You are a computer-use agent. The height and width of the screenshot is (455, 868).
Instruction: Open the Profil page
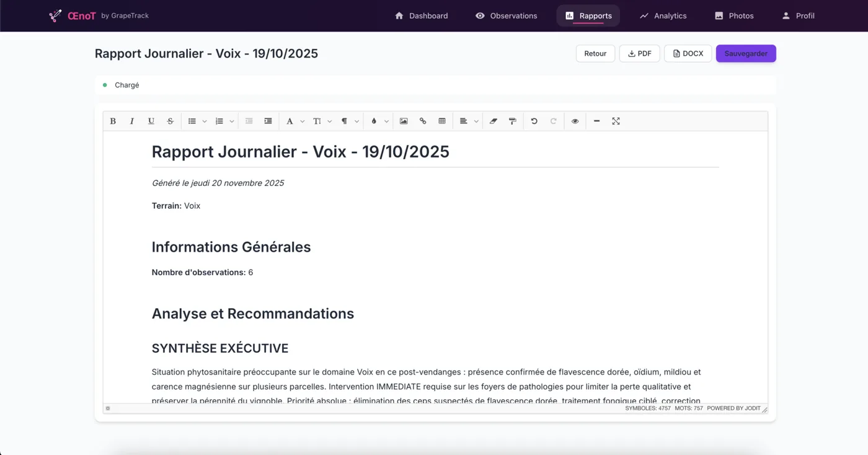pyautogui.click(x=798, y=15)
